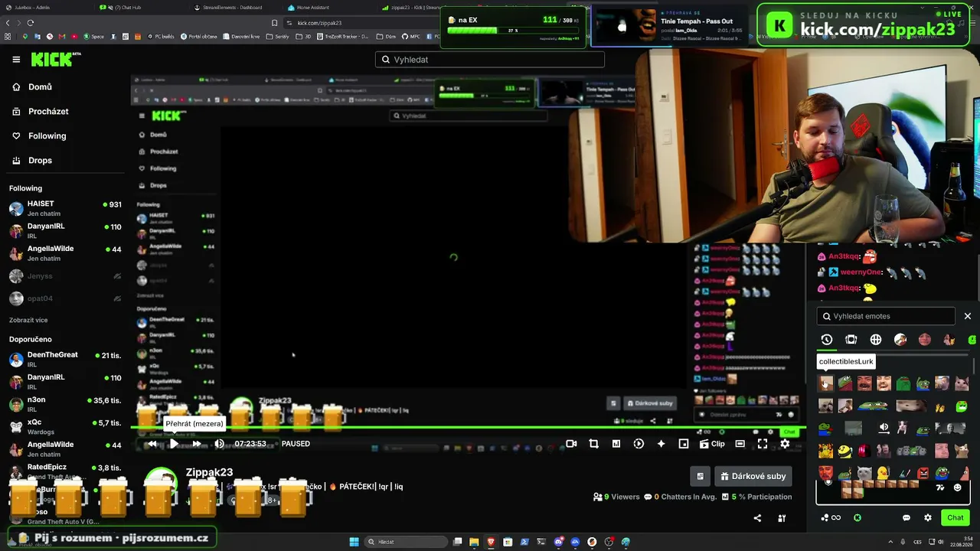Open the Seriály bookmarks folder
Viewport: 980px width, 551px height.
click(x=278, y=37)
